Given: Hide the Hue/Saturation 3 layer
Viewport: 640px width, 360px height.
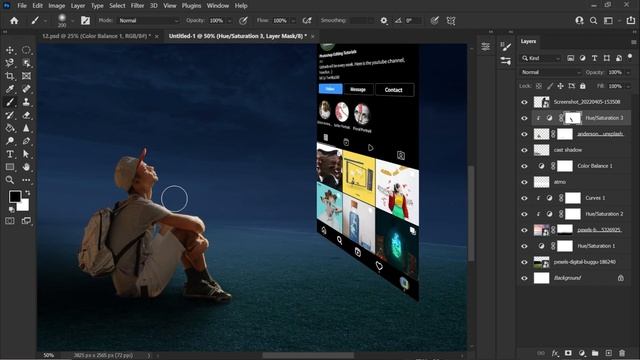Looking at the screenshot, I should pos(524,118).
